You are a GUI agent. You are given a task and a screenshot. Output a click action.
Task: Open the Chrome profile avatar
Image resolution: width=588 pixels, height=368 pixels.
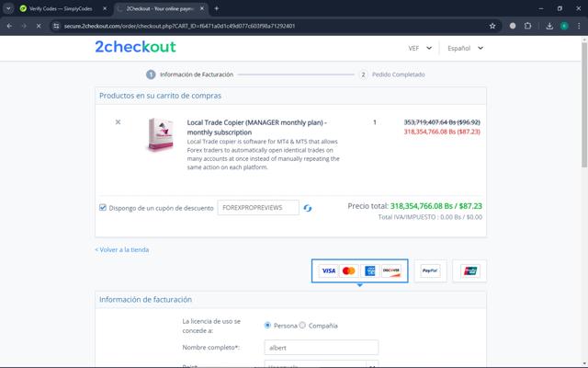(x=564, y=26)
